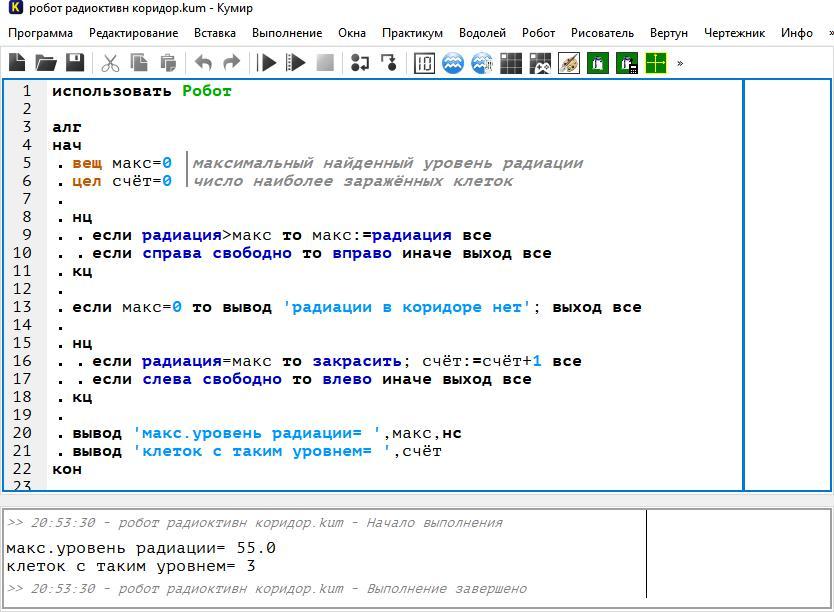Click the Paste clipboard icon
834x612 pixels.
pyautogui.click(x=168, y=63)
